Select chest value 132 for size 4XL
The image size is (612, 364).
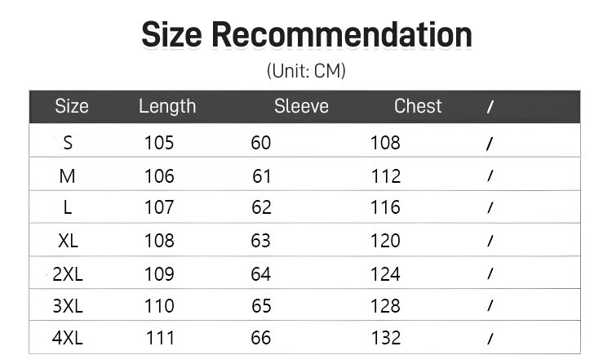(x=385, y=337)
